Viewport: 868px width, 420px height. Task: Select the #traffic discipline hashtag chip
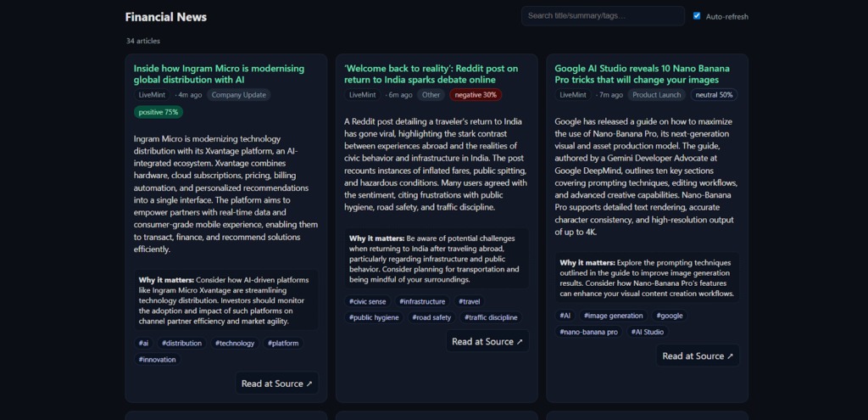[x=491, y=317]
